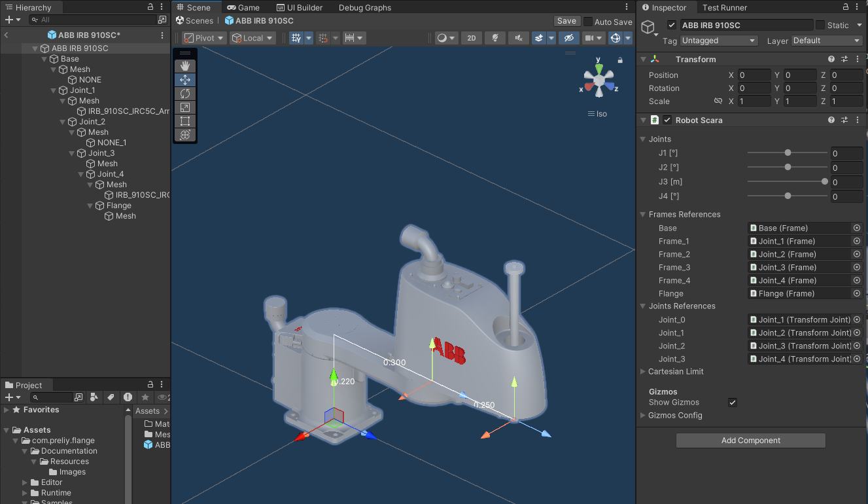Open Robot Scara component help
This screenshot has width=868, height=504.
(x=831, y=120)
